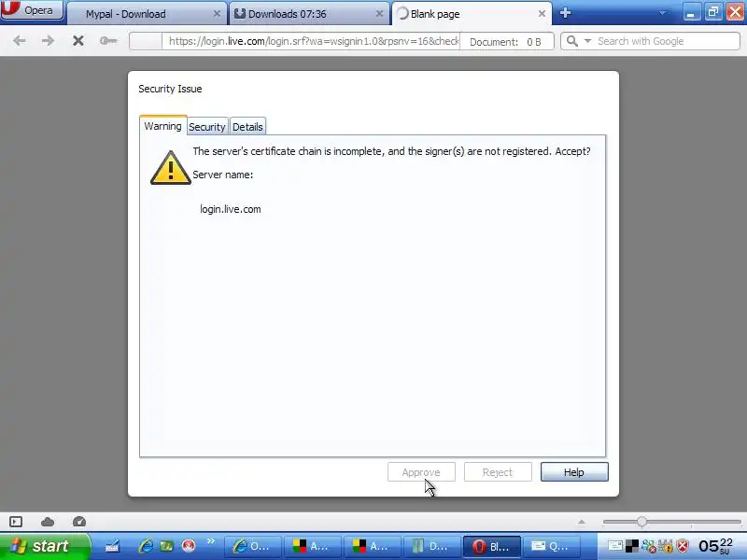747x560 pixels.
Task: Close the Blank page tab
Action: pos(542,14)
